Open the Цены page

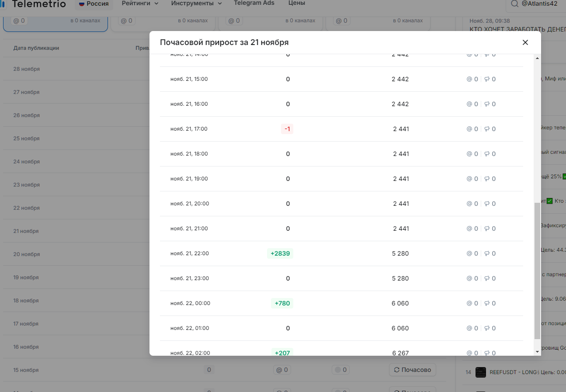click(x=297, y=3)
